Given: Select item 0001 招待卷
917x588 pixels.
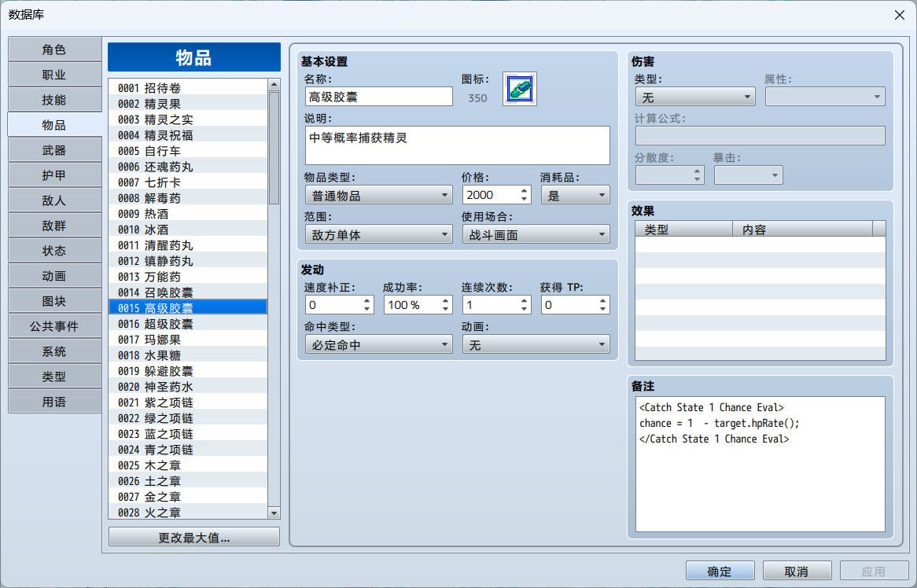Looking at the screenshot, I should coord(188,88).
